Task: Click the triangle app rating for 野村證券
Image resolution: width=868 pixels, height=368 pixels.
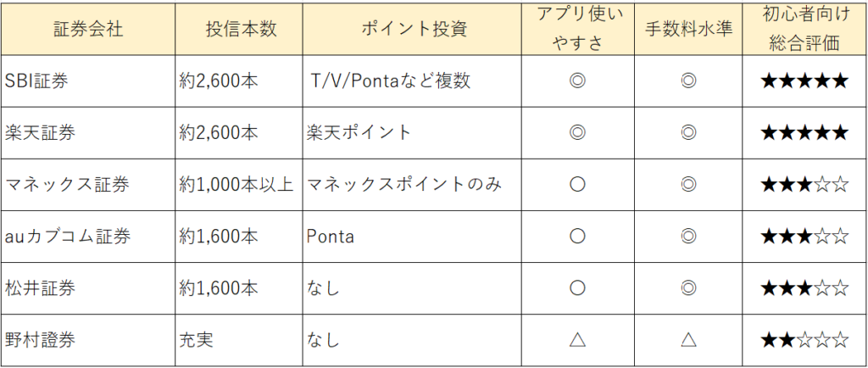Action: pos(577,340)
